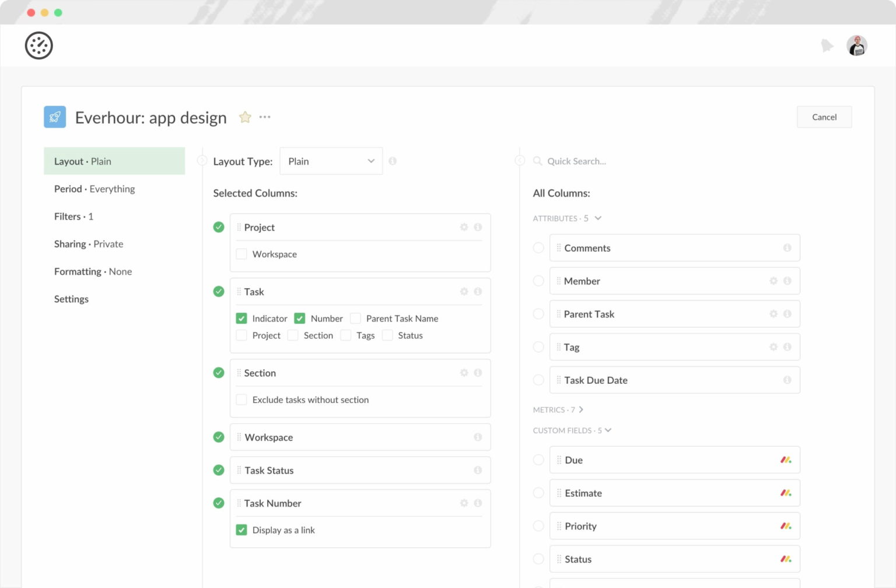
Task: Click the flag icon in the top bar
Action: (x=828, y=45)
